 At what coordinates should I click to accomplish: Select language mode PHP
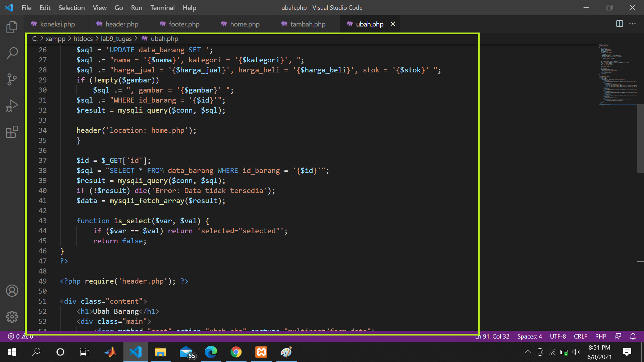click(x=600, y=336)
